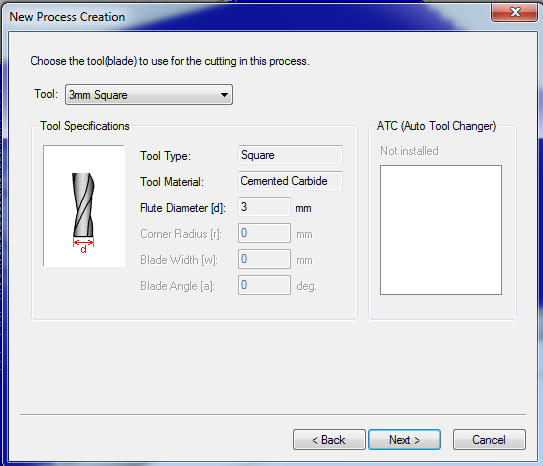Click the "Tool Type:" label
The image size is (543, 466).
[x=165, y=156]
